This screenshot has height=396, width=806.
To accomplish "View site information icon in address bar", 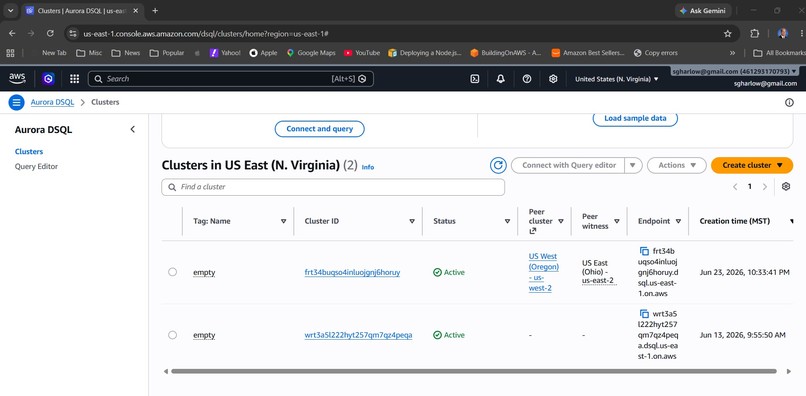I will pyautogui.click(x=73, y=33).
